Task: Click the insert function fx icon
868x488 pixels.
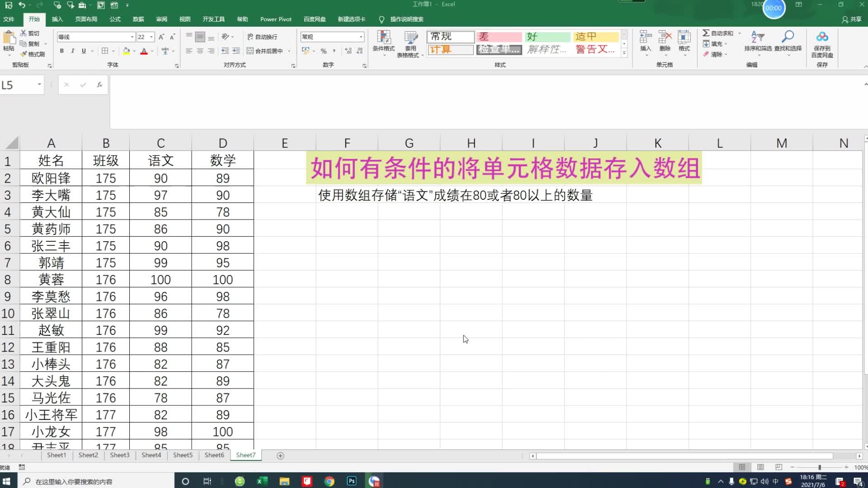Action: 99,84
